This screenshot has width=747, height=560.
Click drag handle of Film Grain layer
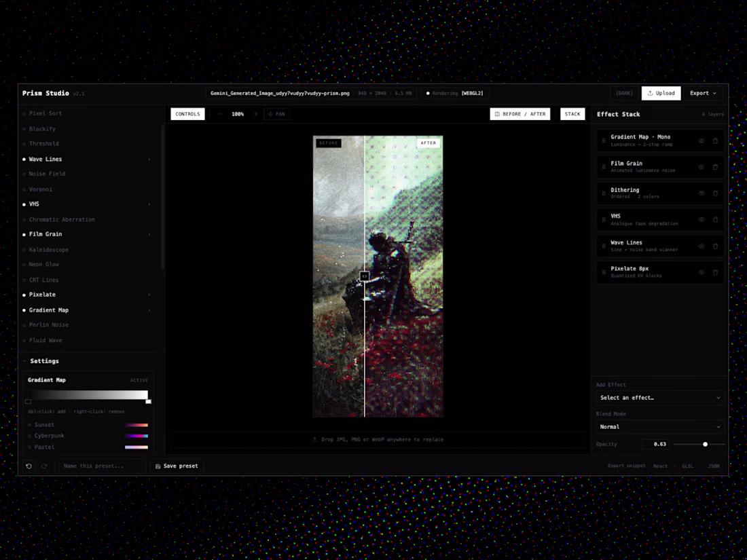[x=604, y=167]
